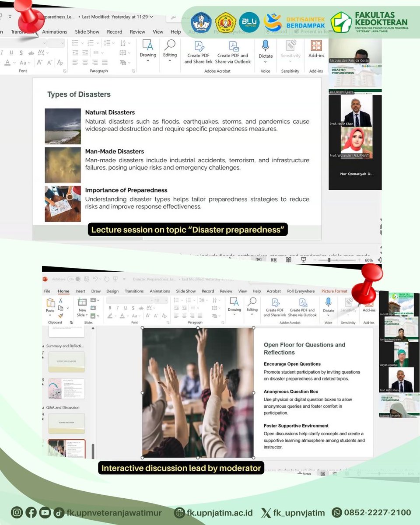Click Clear Formatting icon in top window Font group
The height and width of the screenshot is (525, 420).
pyautogui.click(x=59, y=63)
